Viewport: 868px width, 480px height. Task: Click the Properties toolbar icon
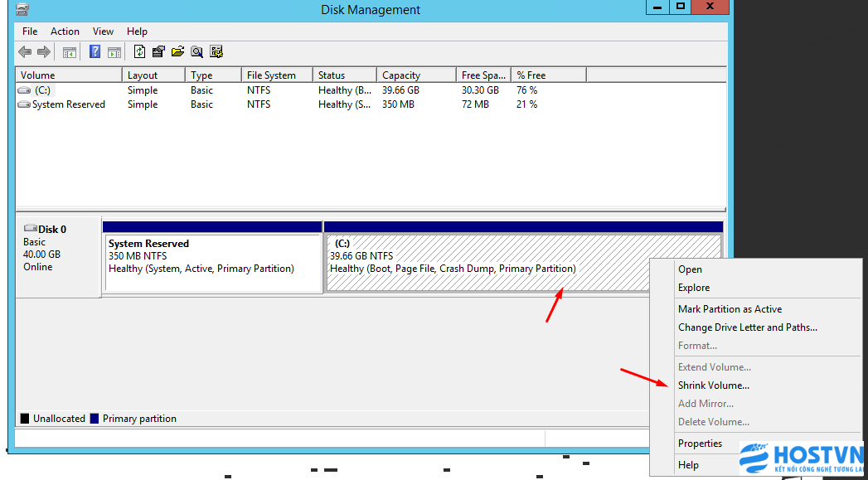pyautogui.click(x=159, y=52)
